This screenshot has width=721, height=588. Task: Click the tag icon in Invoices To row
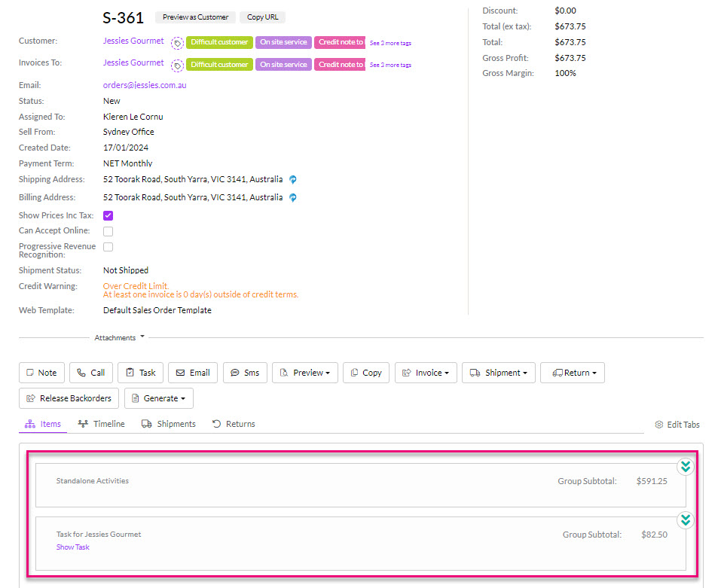tap(177, 65)
